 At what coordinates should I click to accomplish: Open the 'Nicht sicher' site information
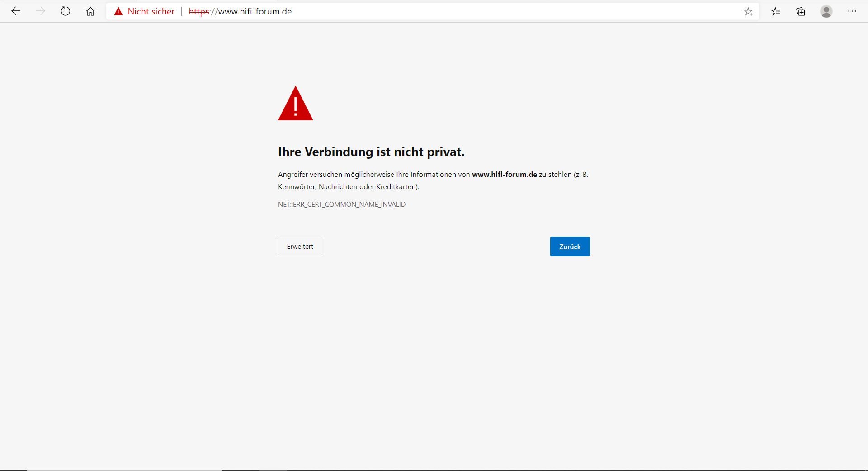151,12
